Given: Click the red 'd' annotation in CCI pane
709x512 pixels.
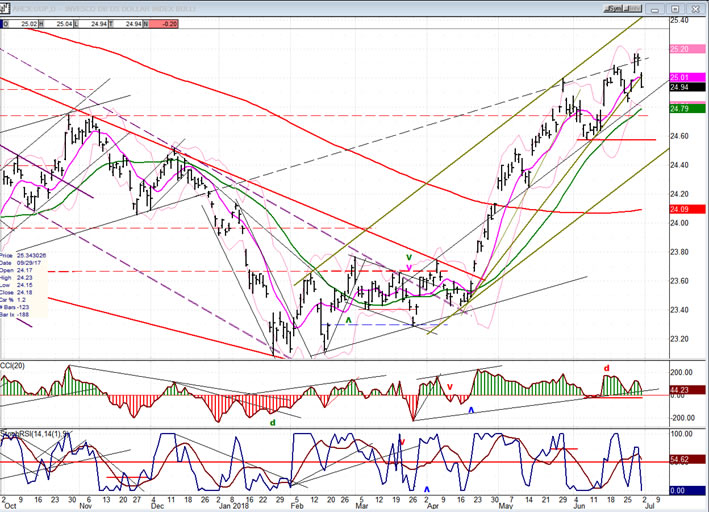Looking at the screenshot, I should (607, 369).
